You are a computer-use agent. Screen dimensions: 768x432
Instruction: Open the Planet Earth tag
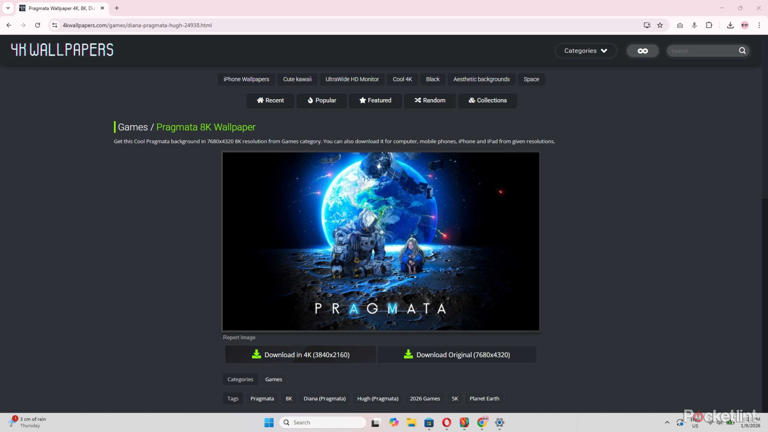(x=484, y=398)
